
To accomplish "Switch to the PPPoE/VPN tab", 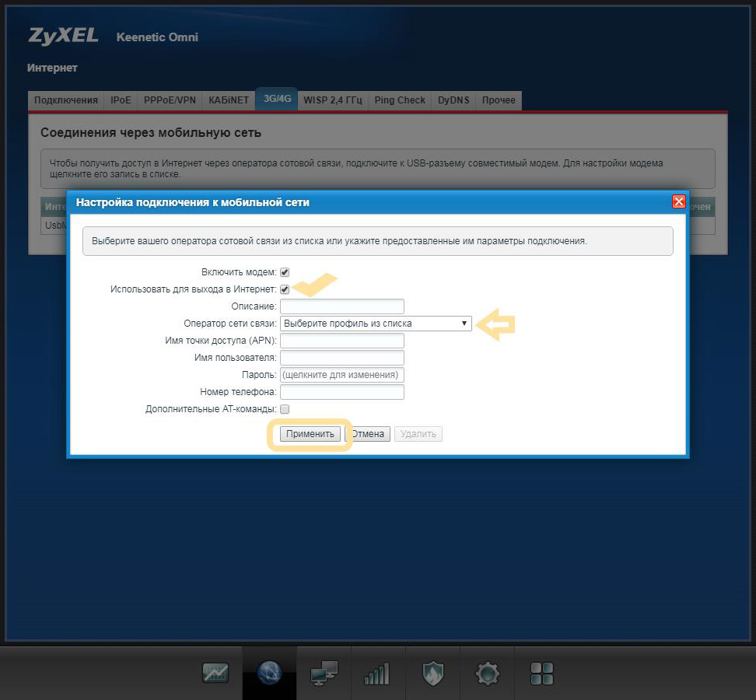I will click(x=170, y=100).
